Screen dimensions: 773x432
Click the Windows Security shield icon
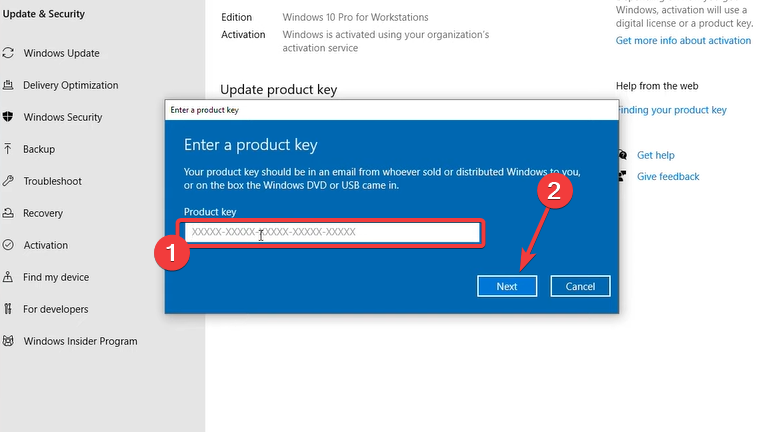[8, 117]
